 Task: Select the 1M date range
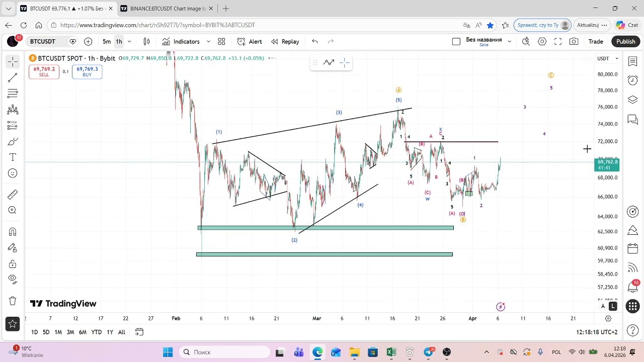[58, 332]
